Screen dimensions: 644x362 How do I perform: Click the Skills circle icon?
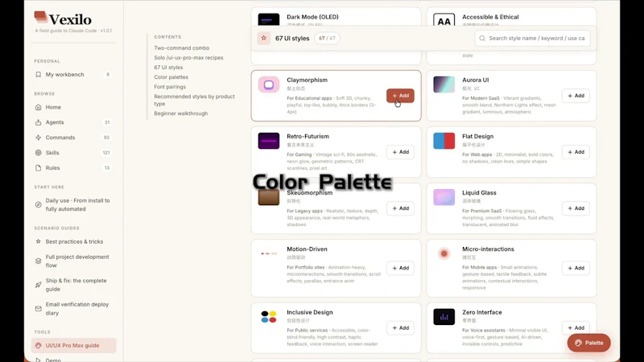click(38, 153)
